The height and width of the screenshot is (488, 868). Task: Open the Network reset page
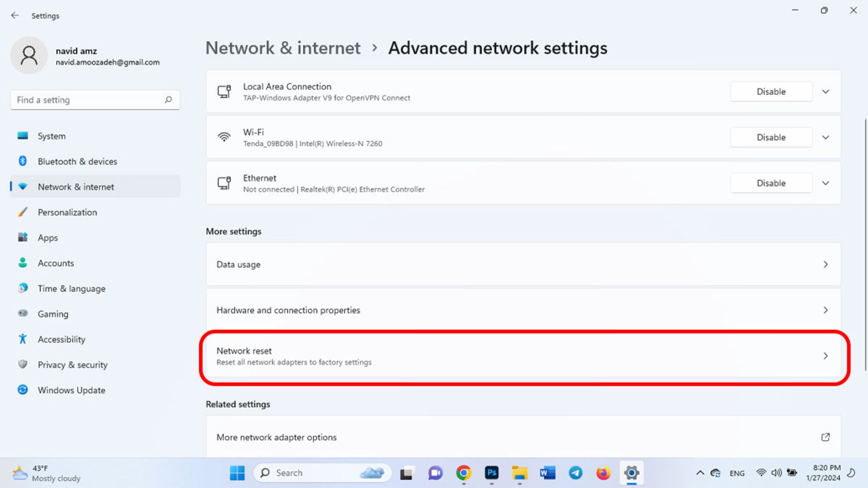coord(524,356)
